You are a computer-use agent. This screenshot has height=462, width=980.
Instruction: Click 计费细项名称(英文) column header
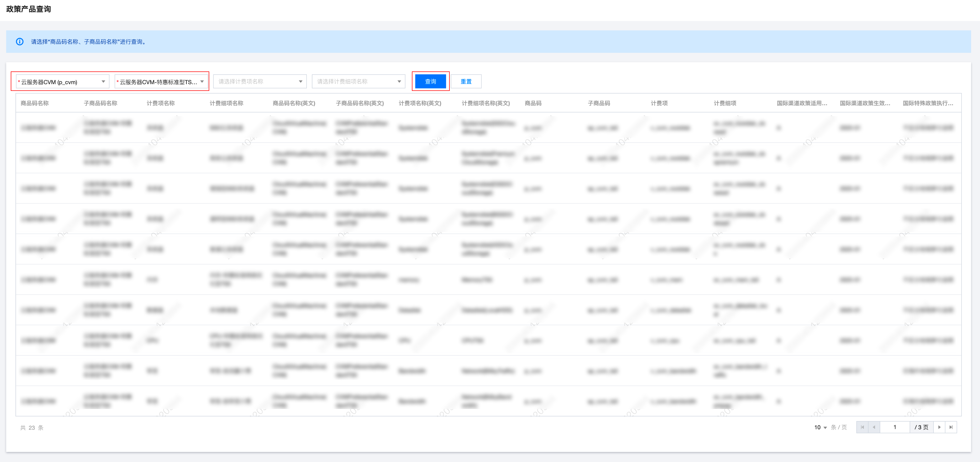point(485,103)
